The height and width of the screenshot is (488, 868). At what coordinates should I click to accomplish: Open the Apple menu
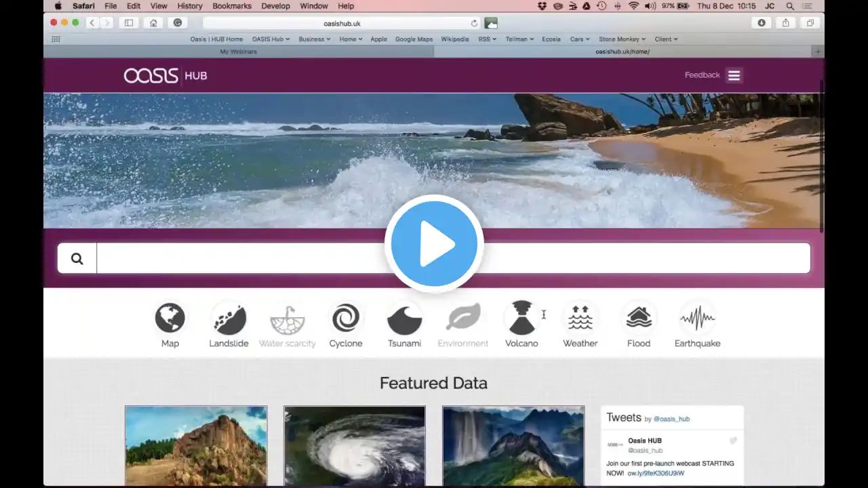58,6
